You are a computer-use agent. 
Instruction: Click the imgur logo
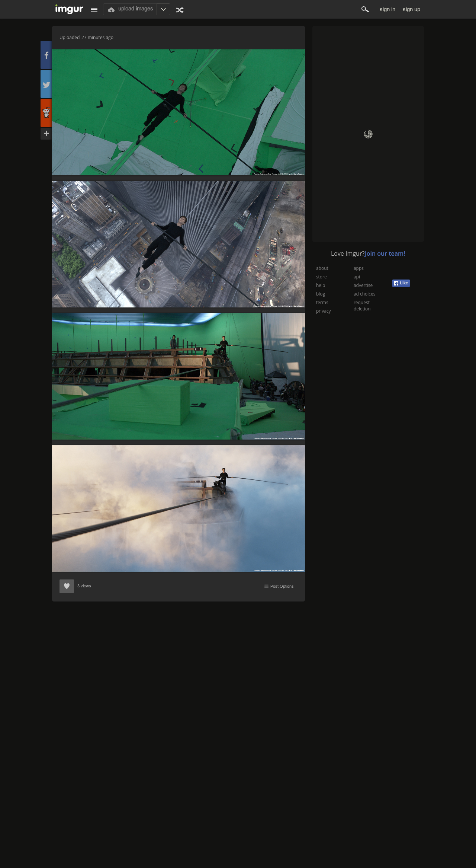(69, 9)
